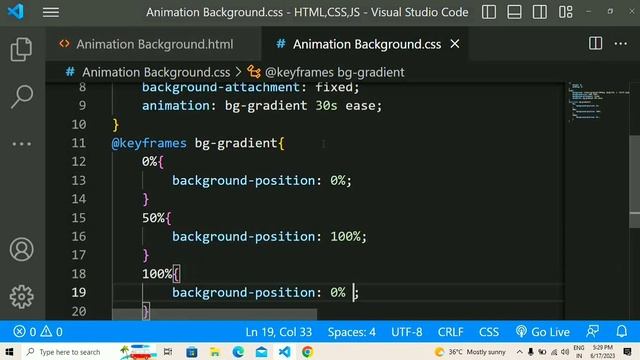The width and height of the screenshot is (640, 360).
Task: Click '100%{' selector on line 18
Action: click(160, 274)
